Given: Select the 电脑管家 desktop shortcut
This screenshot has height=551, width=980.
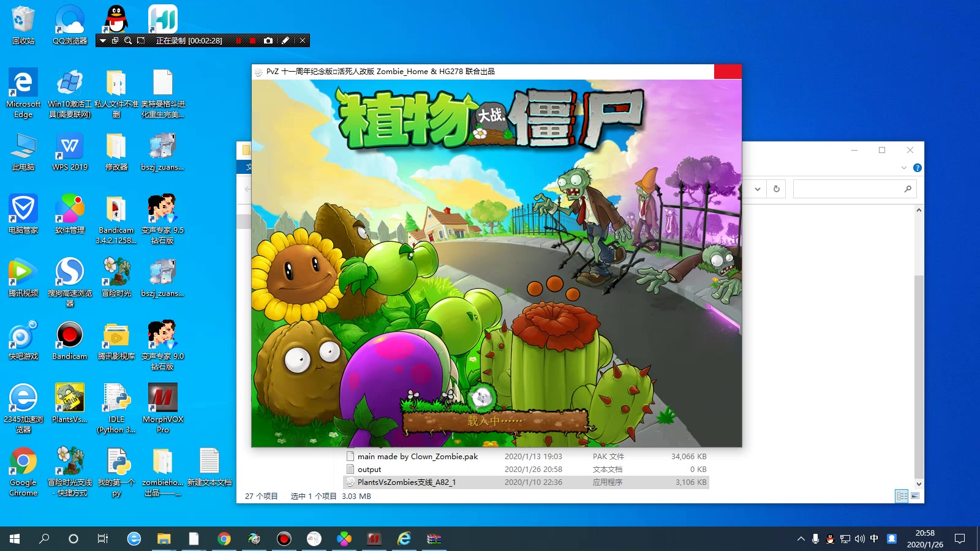Looking at the screenshot, I should [23, 214].
